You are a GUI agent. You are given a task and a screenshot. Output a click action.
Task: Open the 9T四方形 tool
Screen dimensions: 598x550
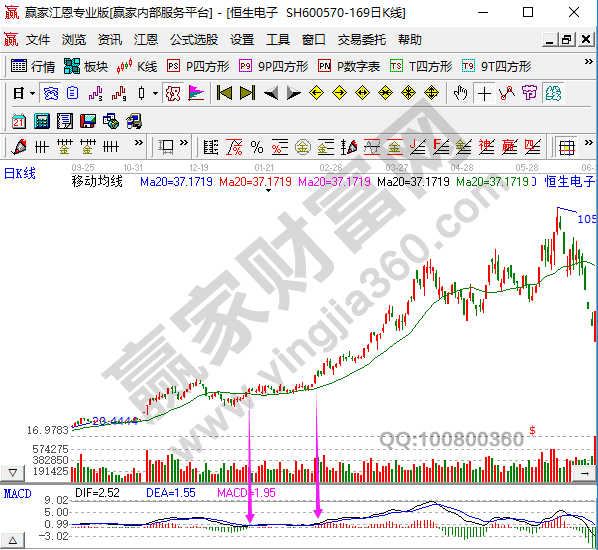click(496, 66)
